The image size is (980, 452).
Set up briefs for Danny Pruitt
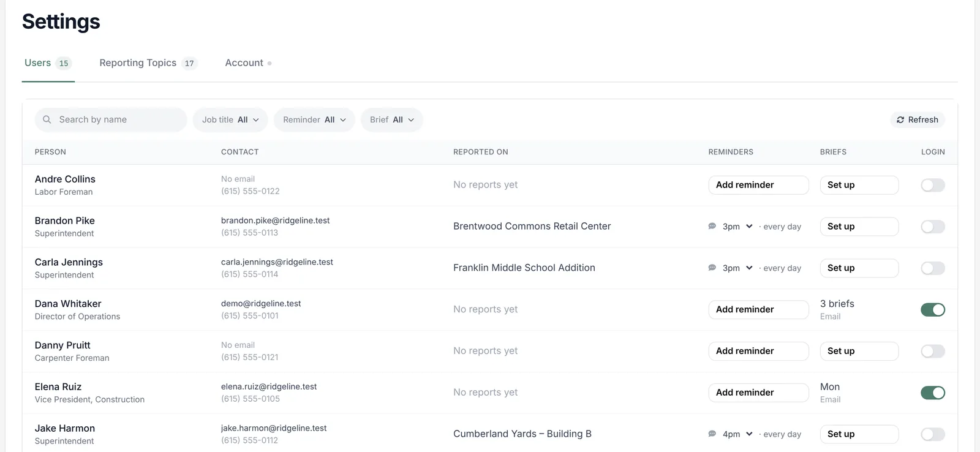tap(859, 351)
